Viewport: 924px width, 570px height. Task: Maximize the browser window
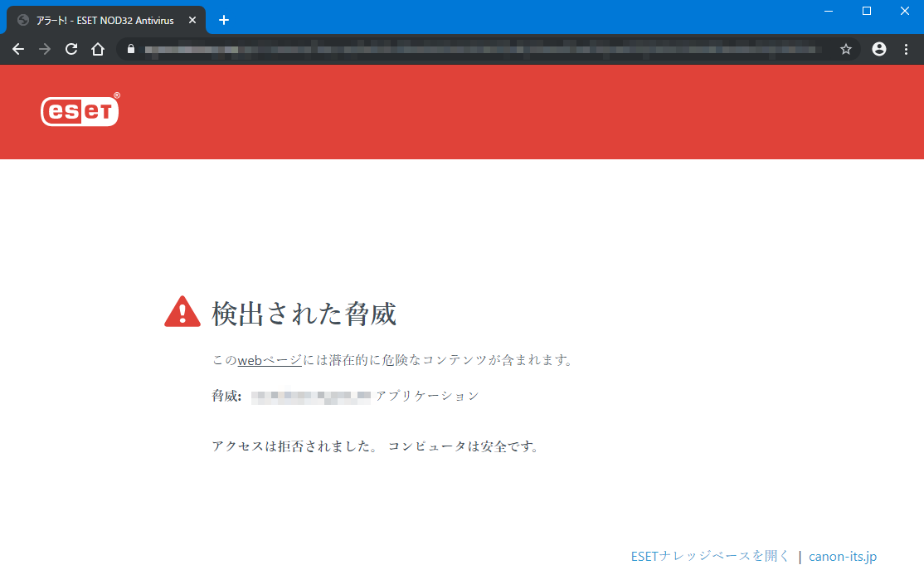[866, 11]
